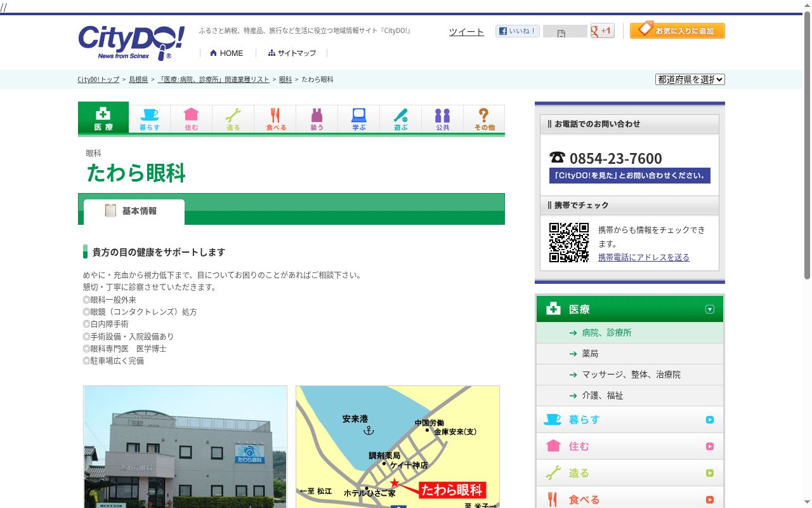Open the 都道府県を選択 dropdown

[x=690, y=79]
